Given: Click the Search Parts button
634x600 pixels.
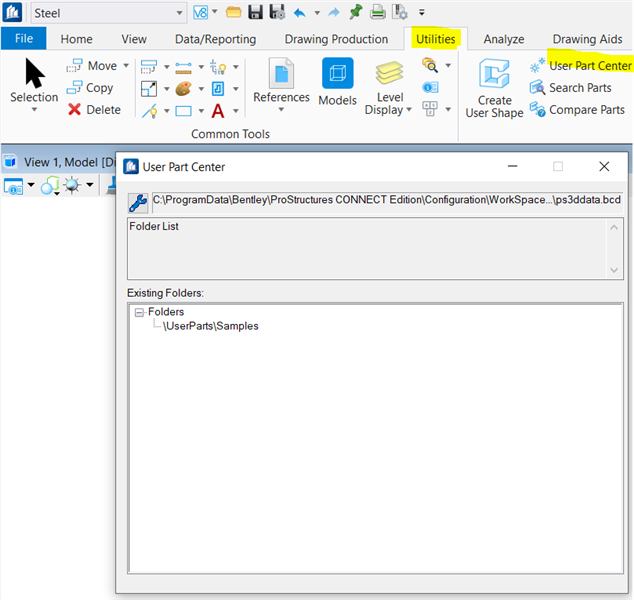Looking at the screenshot, I should coord(570,88).
